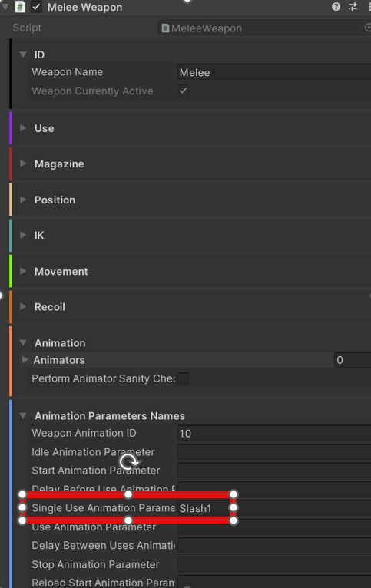Click the Script label
This screenshot has width=371, height=588.
coord(27,28)
